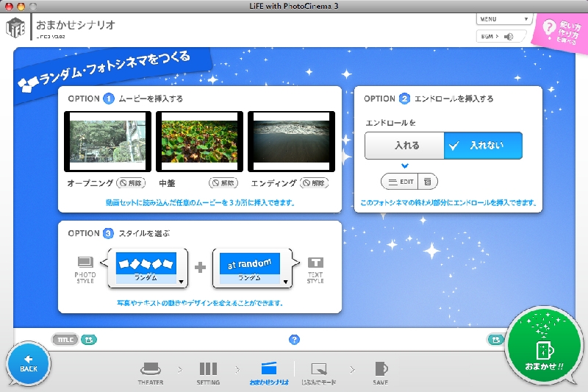Mute the BGM speaker icon

[509, 36]
